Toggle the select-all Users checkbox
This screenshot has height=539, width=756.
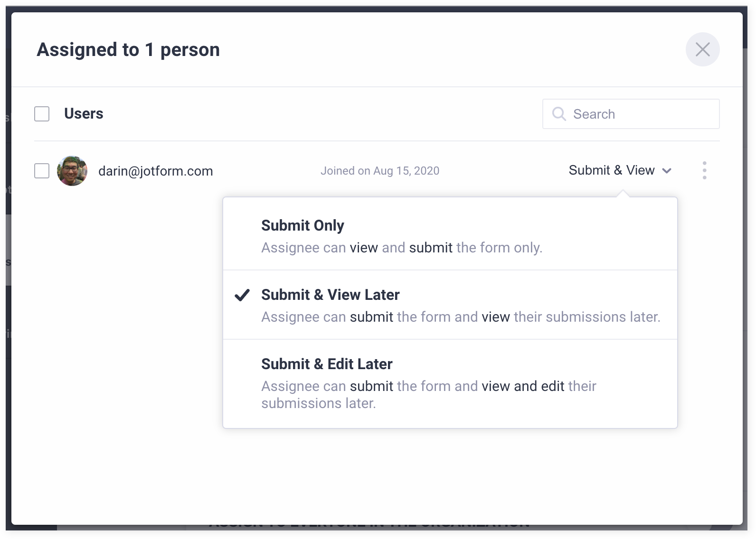click(42, 114)
